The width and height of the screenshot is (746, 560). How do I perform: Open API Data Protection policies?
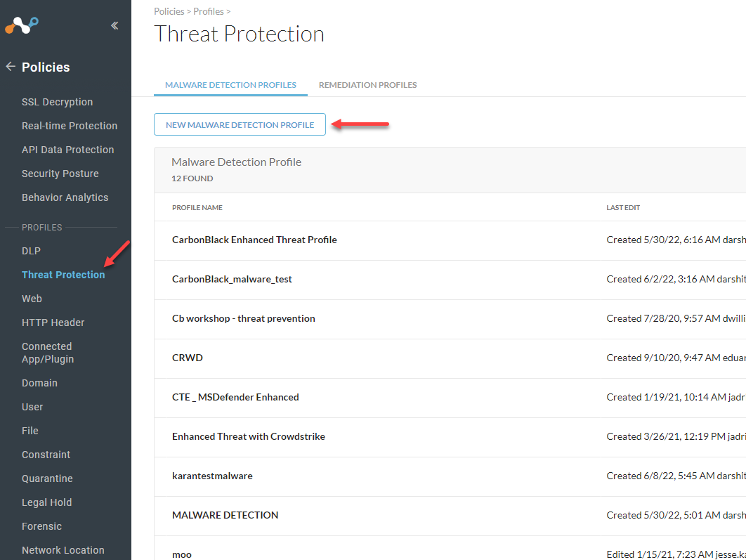click(67, 150)
